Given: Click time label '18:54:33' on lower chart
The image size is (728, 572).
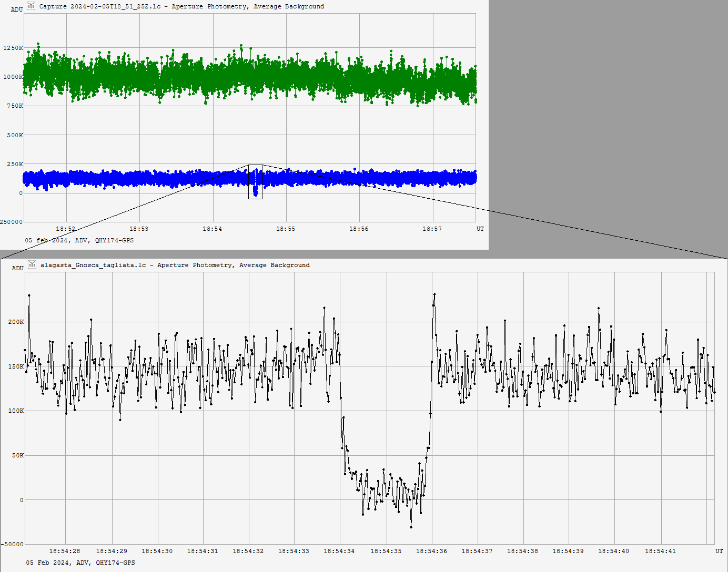Looking at the screenshot, I should pos(294,551).
